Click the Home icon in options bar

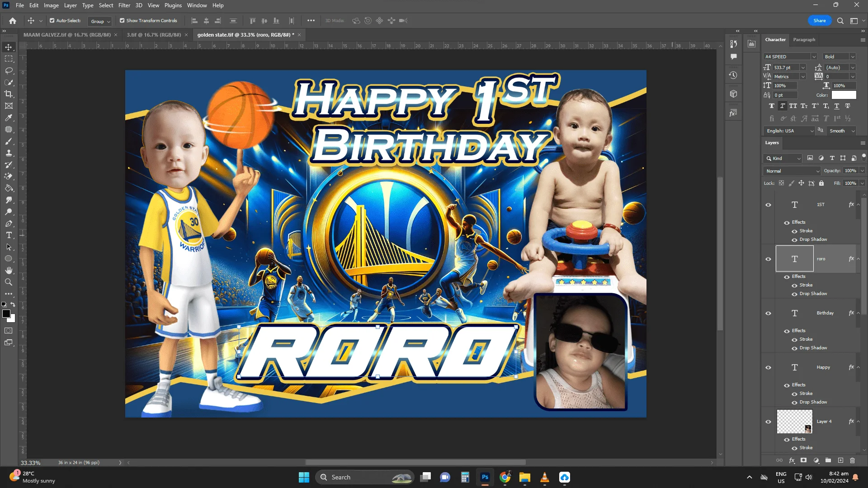tap(13, 21)
